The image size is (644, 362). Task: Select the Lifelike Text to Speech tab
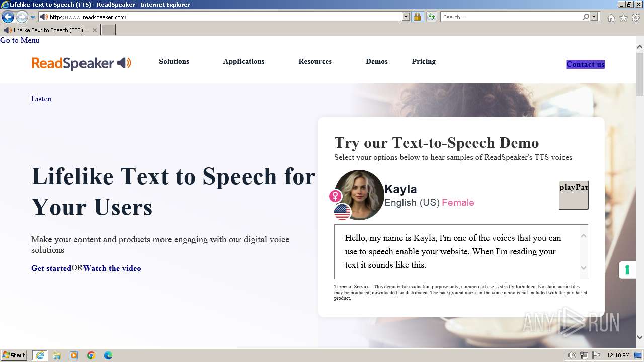point(49,30)
